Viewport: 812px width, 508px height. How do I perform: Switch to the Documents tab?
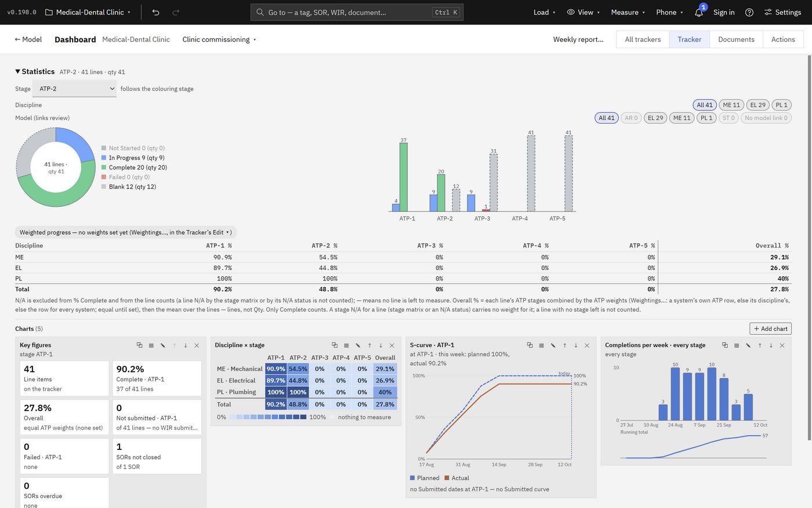[736, 39]
